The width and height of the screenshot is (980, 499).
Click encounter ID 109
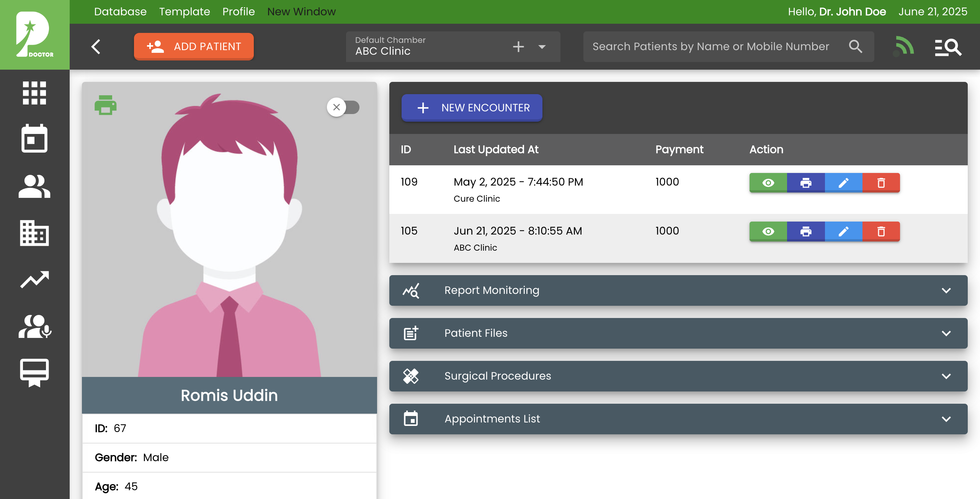(x=409, y=182)
